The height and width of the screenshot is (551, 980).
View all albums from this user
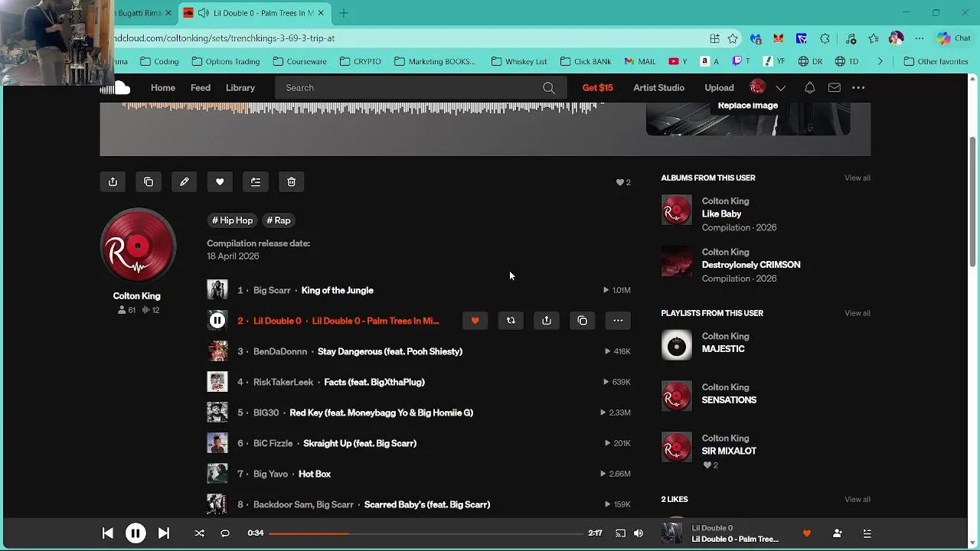(857, 178)
